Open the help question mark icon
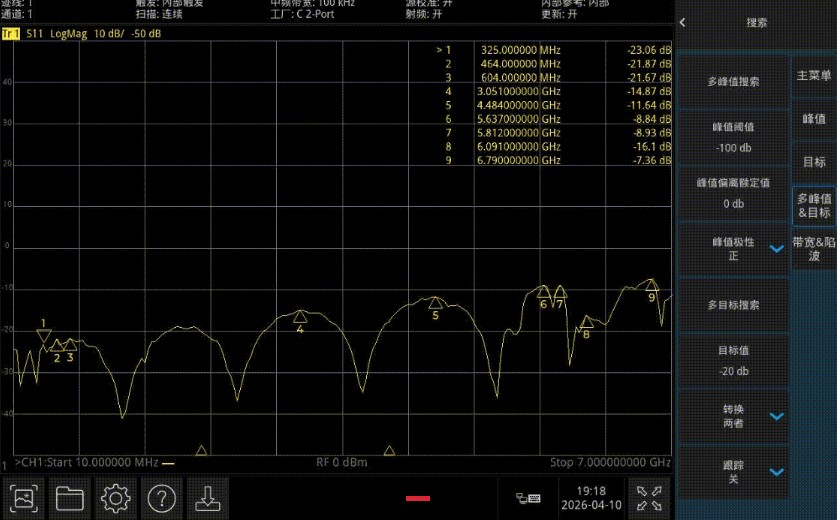 click(x=161, y=498)
